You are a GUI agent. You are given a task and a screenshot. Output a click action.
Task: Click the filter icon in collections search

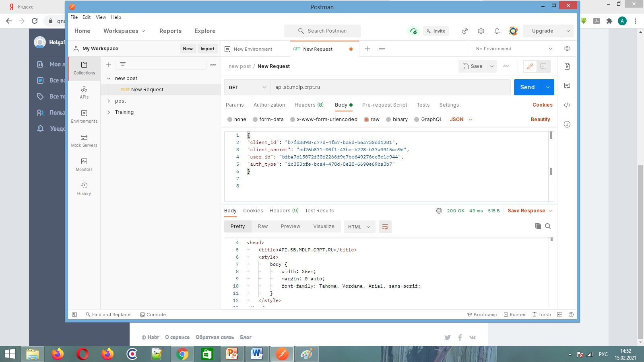tap(123, 65)
